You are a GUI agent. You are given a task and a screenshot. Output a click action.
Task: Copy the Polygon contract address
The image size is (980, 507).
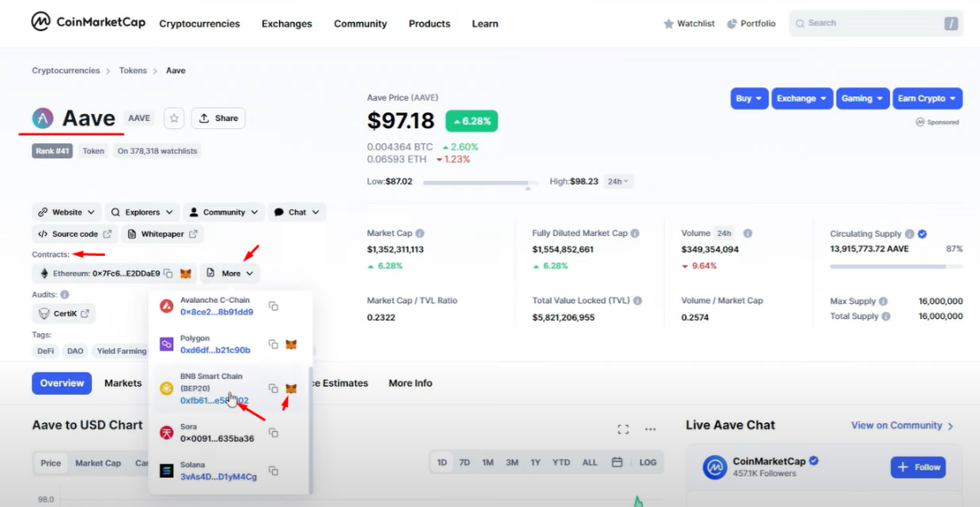273,344
